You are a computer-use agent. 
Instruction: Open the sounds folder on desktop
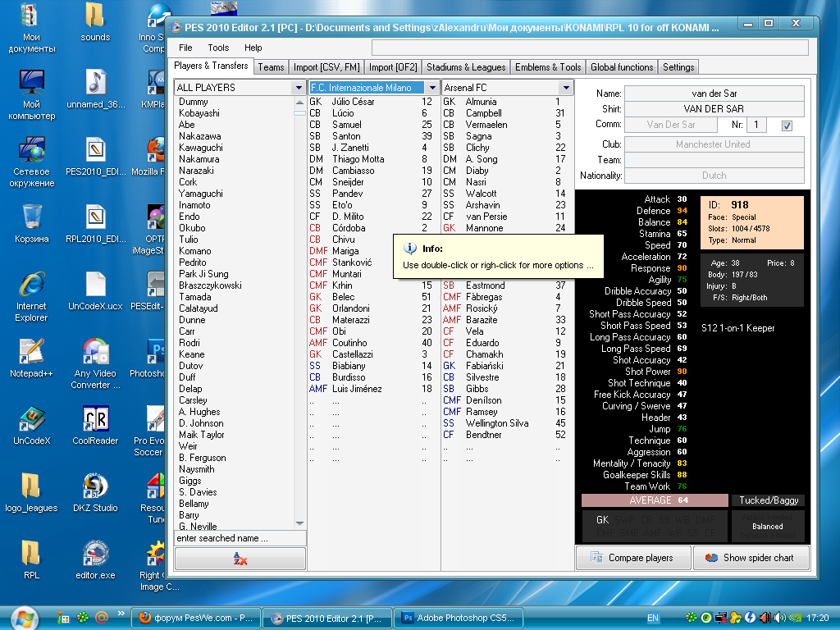[x=95, y=22]
